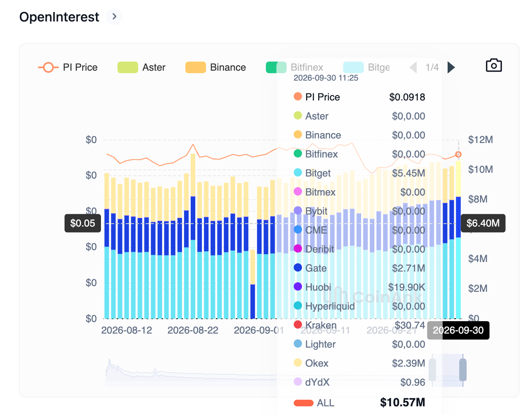Toggle Bitfinex legend series
532x415 pixels.
[x=295, y=67]
